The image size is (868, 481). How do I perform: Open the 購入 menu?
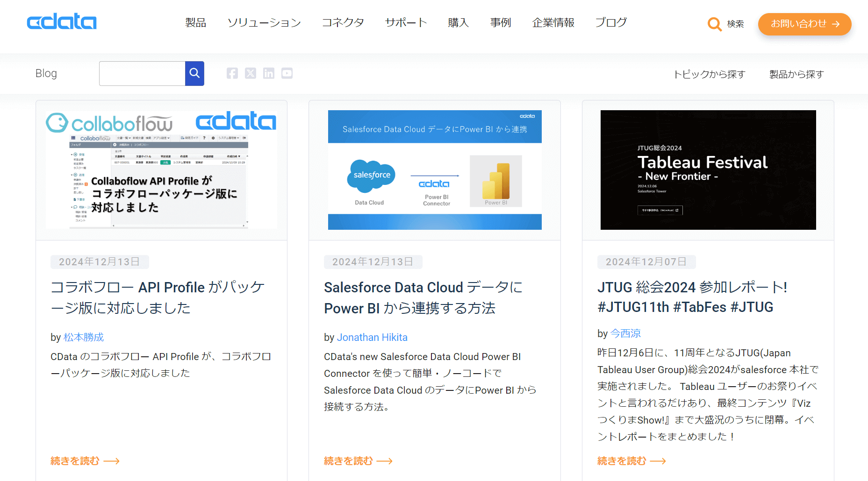point(459,22)
